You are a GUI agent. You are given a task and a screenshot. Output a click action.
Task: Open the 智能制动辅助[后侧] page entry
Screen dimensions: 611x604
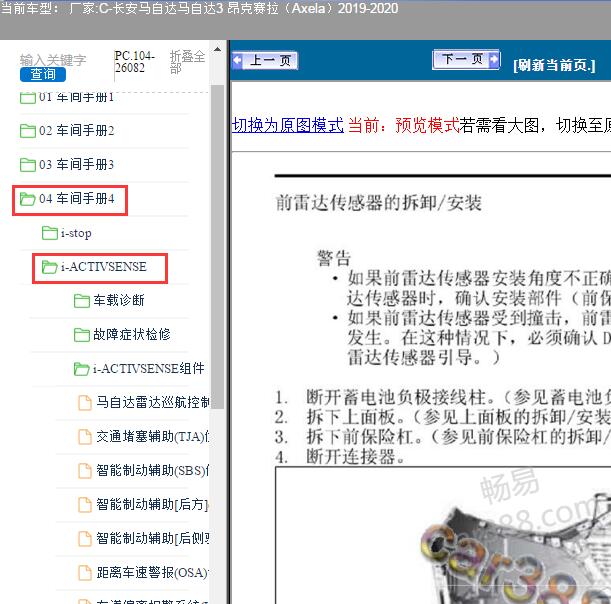[153, 538]
